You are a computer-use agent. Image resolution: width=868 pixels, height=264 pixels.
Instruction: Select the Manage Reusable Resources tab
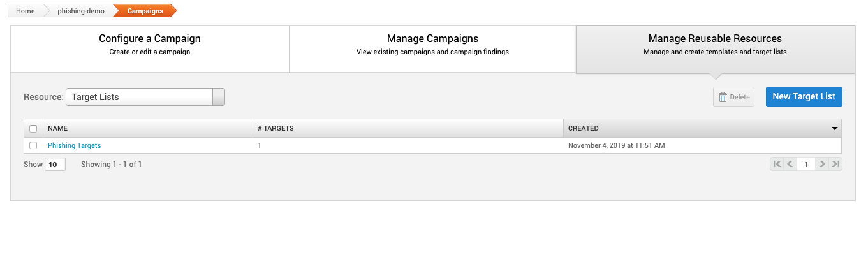[715, 45]
